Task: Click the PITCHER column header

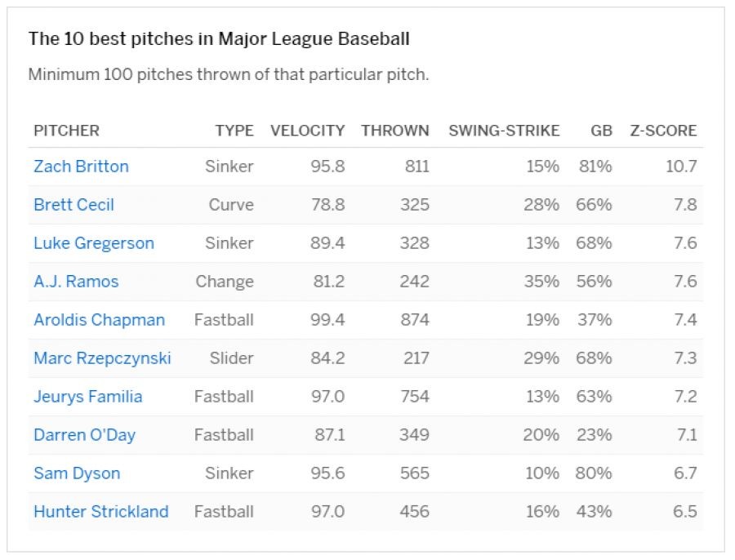Action: click(66, 131)
